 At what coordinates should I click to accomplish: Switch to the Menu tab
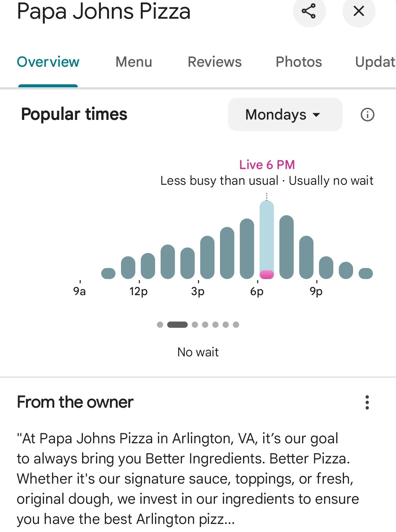134,62
